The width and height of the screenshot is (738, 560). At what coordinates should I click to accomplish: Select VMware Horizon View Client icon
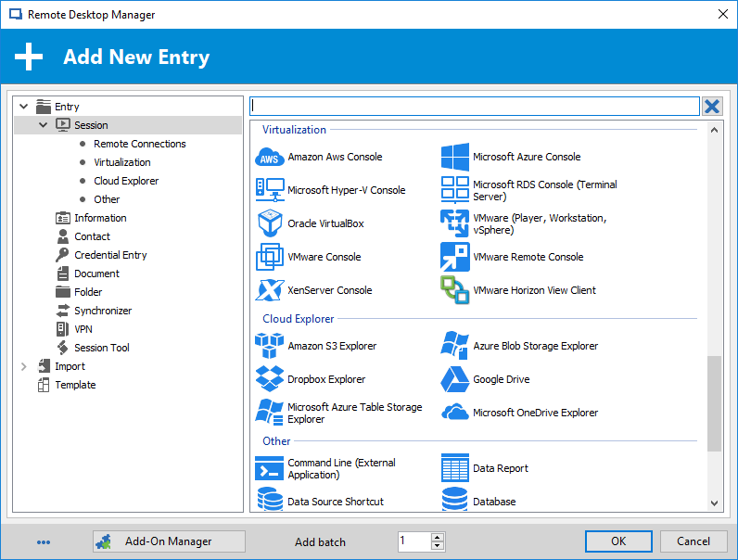pyautogui.click(x=454, y=290)
